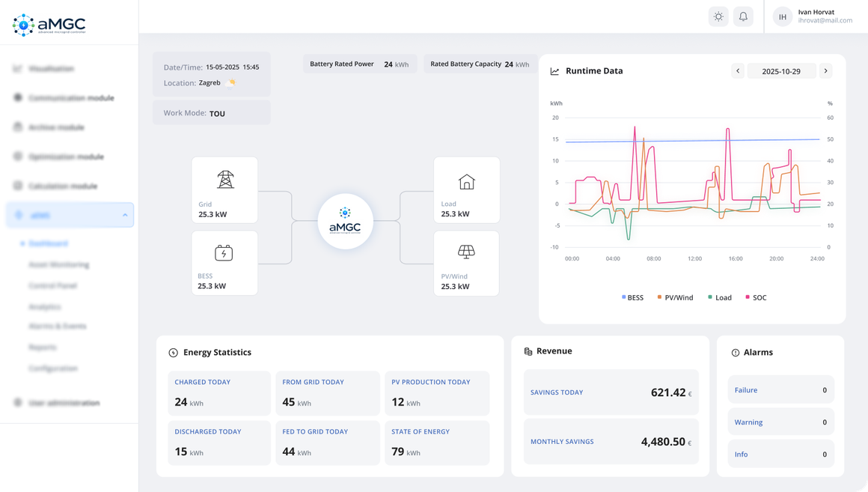Click the Rated Battery Capacity chip

click(x=480, y=64)
